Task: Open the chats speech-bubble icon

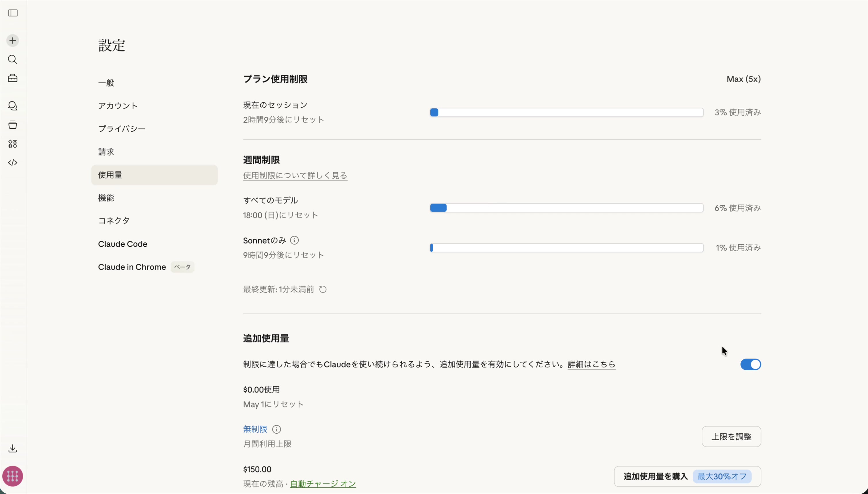Action: [x=13, y=106]
